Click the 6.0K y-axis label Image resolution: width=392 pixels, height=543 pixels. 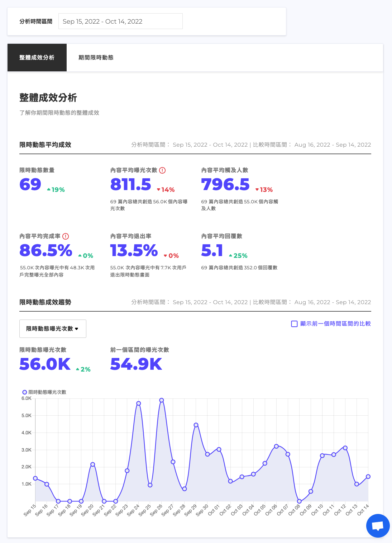click(27, 398)
